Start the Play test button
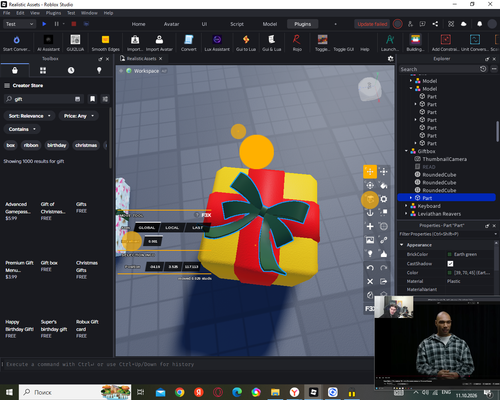The width and height of the screenshot is (500, 400). [44, 24]
